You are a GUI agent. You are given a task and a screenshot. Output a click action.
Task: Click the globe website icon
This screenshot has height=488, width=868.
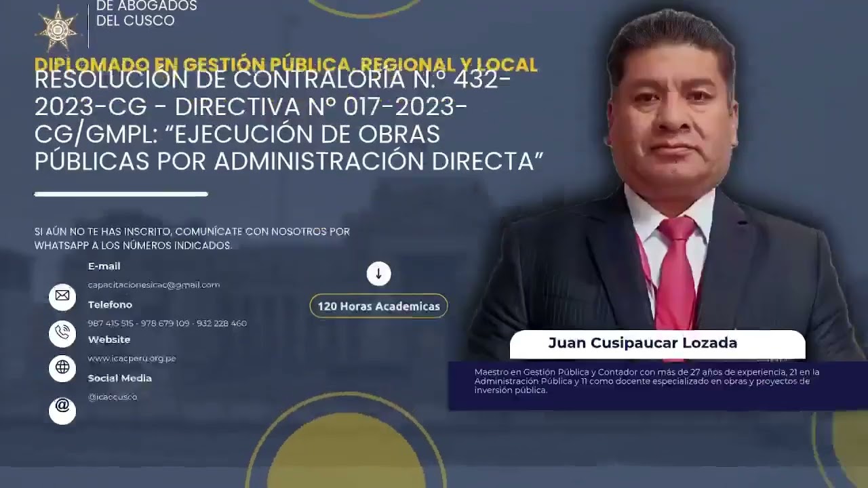pyautogui.click(x=62, y=368)
